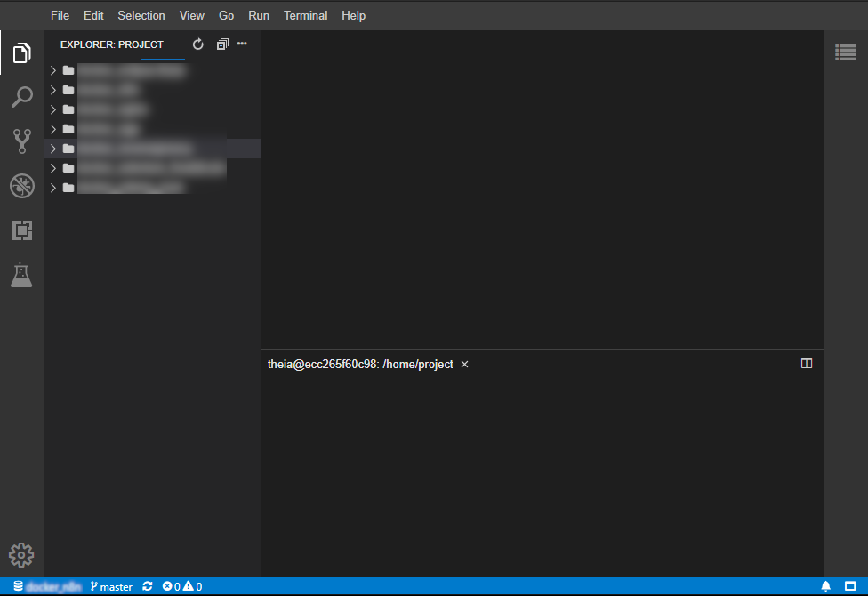Open the Test flask icon view

(x=22, y=275)
